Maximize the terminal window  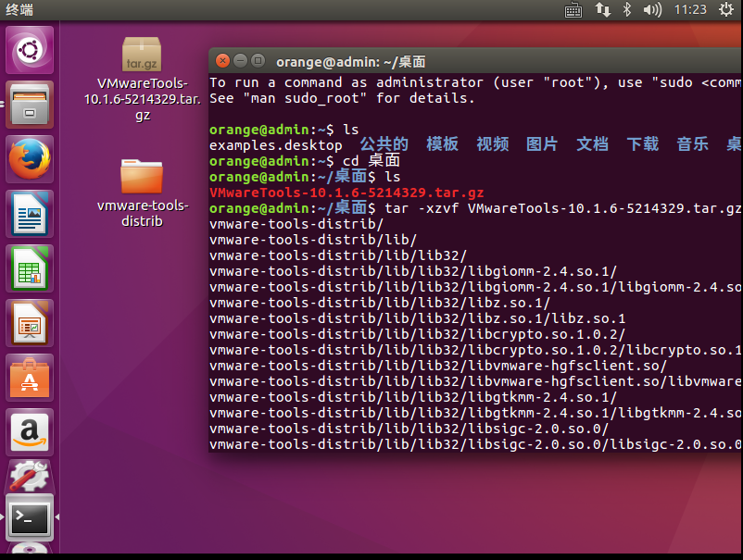[x=258, y=60]
